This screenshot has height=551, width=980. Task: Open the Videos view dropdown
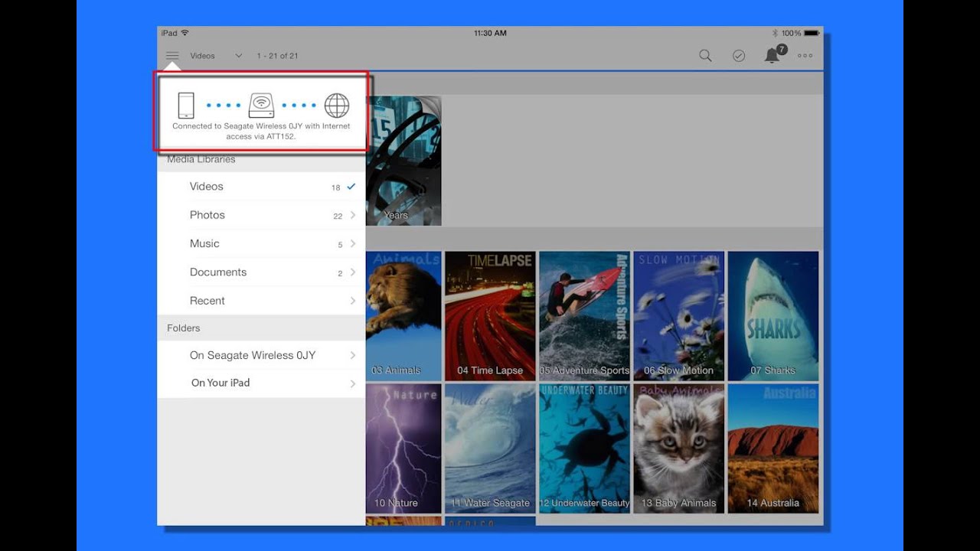click(x=216, y=56)
